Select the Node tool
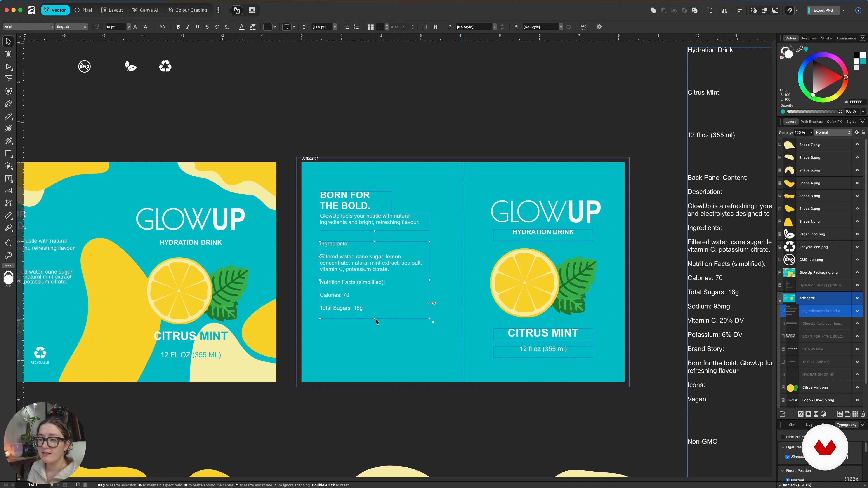 [8, 67]
